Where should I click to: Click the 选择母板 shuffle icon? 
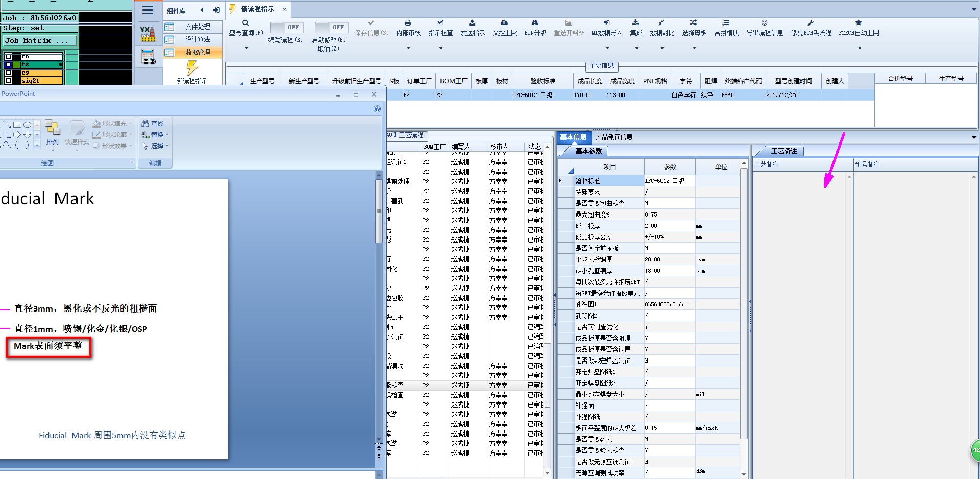coord(693,23)
